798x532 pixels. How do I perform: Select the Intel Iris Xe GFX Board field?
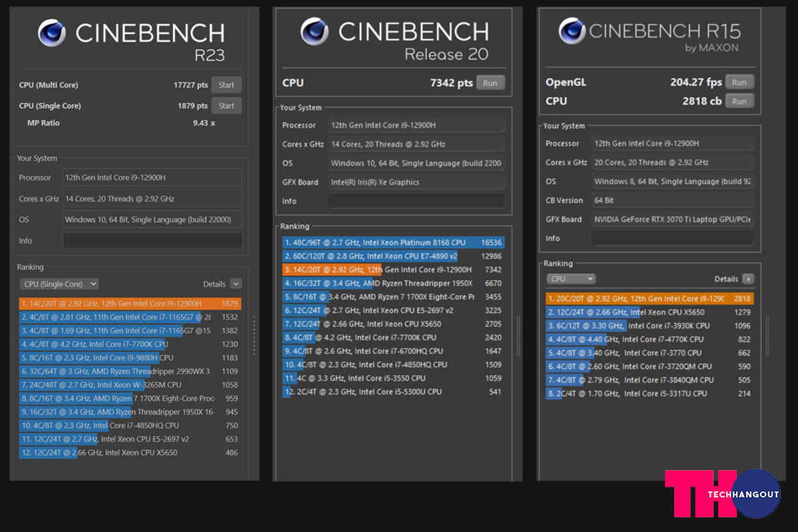click(416, 182)
